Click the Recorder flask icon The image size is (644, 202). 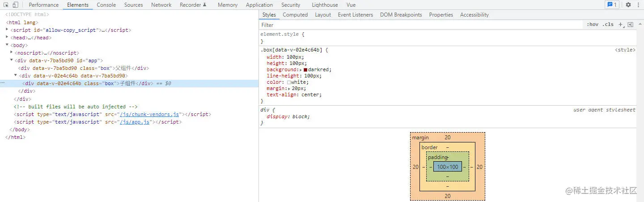(x=205, y=5)
